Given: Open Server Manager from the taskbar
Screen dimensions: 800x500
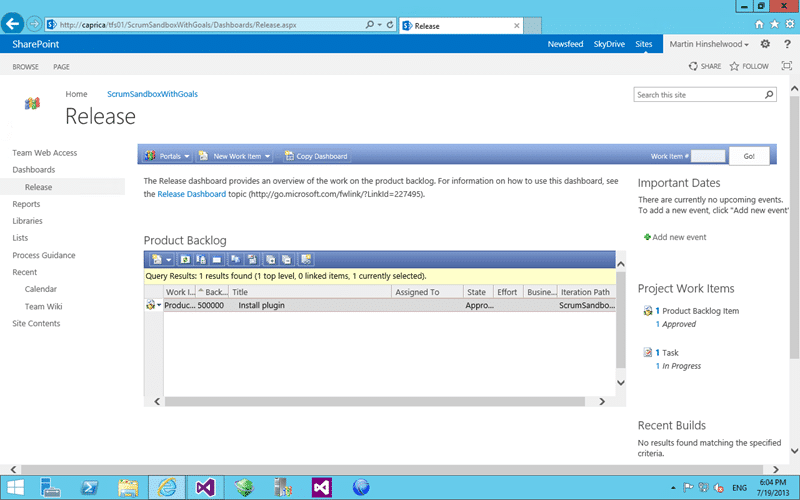Looking at the screenshot, I should point(50,487).
